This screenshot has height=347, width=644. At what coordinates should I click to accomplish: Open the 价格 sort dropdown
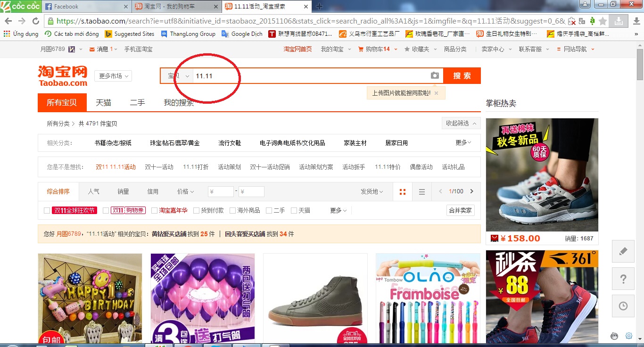185,192
